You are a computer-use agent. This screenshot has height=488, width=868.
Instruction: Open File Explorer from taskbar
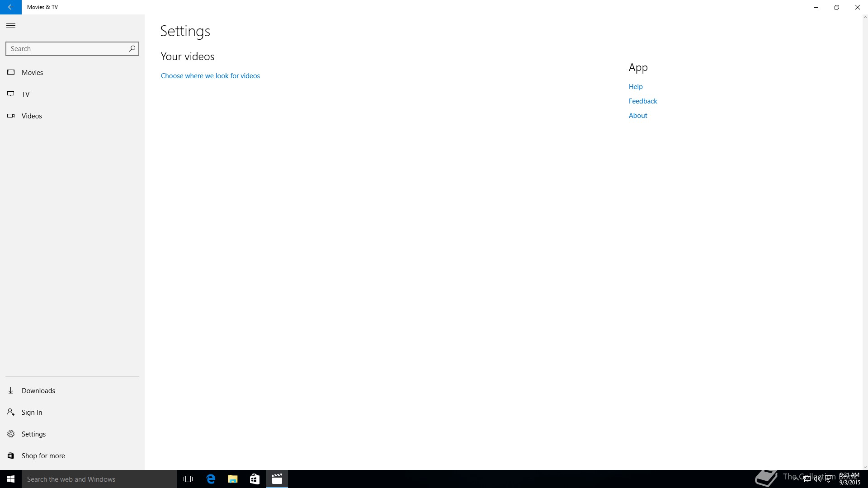(232, 479)
